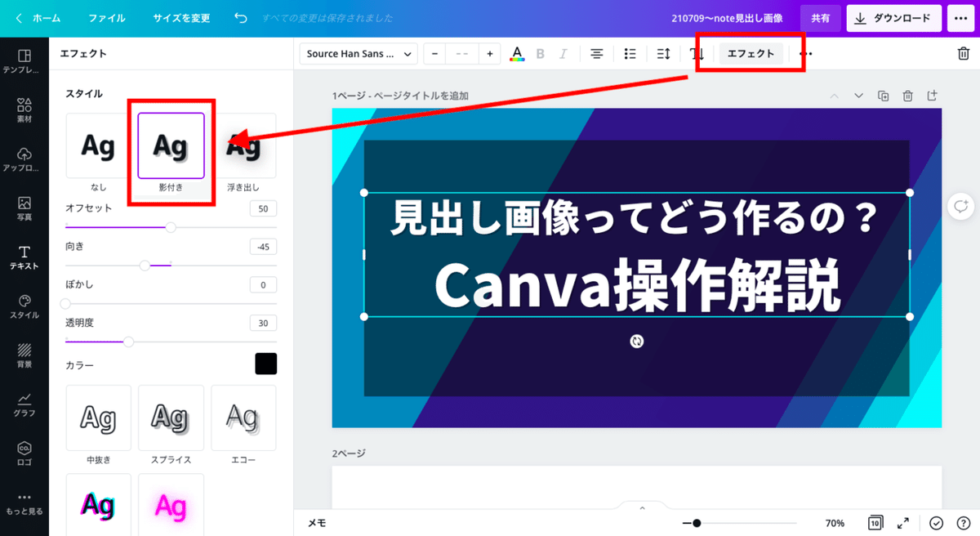This screenshot has height=536, width=980.
Task: Open the Source Han Sans font dropdown
Action: 357,53
